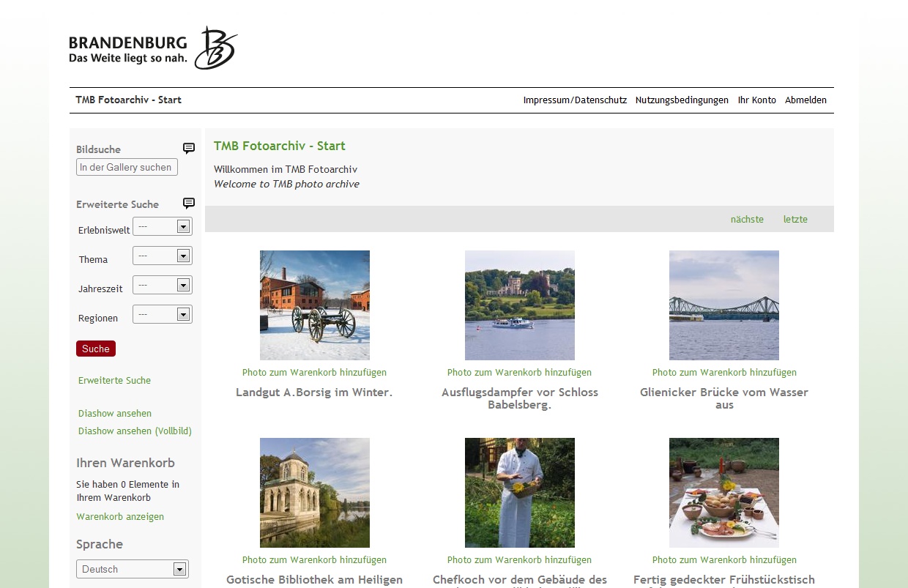Open the Sprache language dropdown
The image size is (908, 588).
pyautogui.click(x=133, y=569)
